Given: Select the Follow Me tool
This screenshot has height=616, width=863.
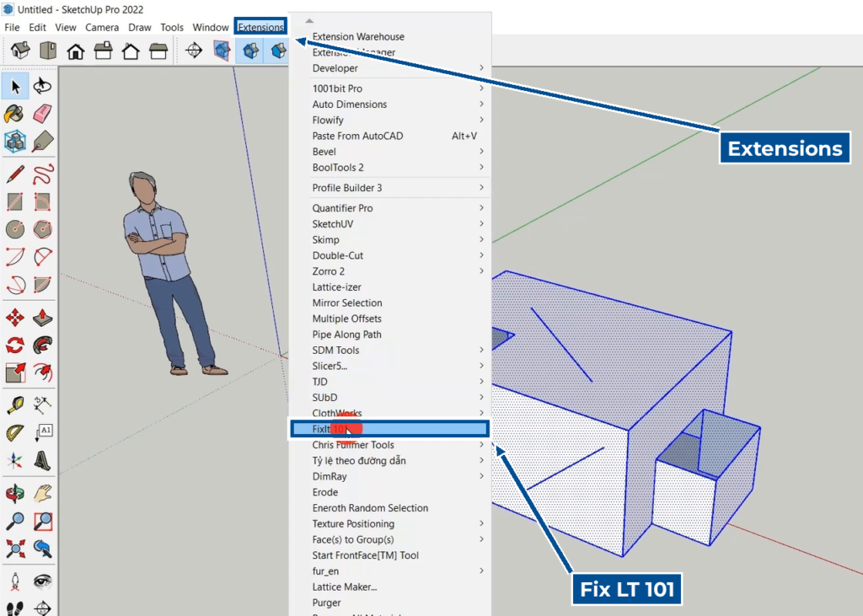Looking at the screenshot, I should pos(42,345).
